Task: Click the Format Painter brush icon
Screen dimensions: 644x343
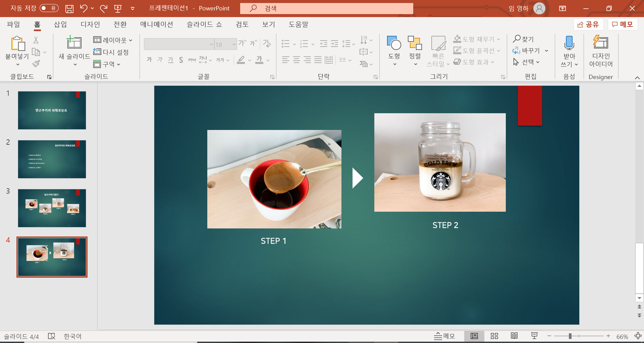Action: point(36,64)
